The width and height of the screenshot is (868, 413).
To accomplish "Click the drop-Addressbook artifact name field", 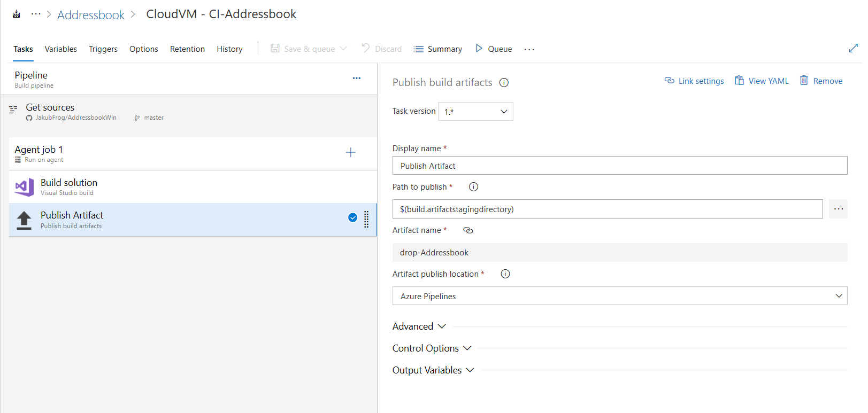I will tap(620, 253).
